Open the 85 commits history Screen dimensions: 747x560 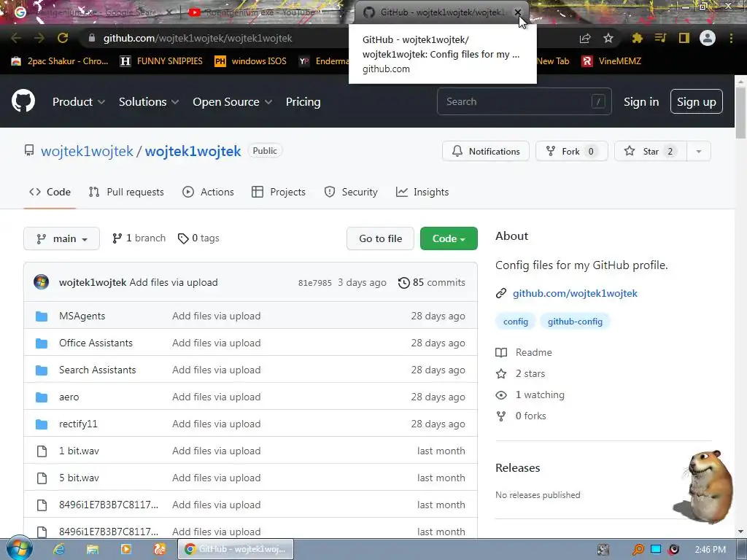pyautogui.click(x=432, y=282)
